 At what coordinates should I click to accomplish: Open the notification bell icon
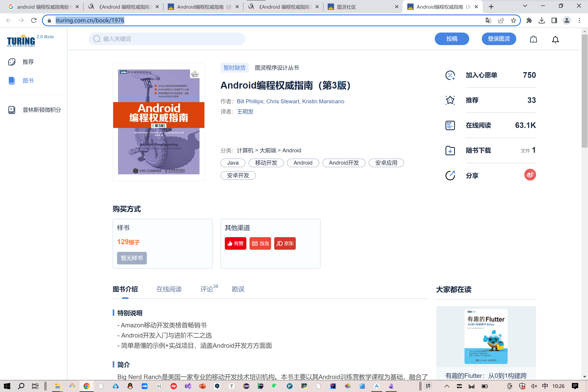pyautogui.click(x=555, y=39)
